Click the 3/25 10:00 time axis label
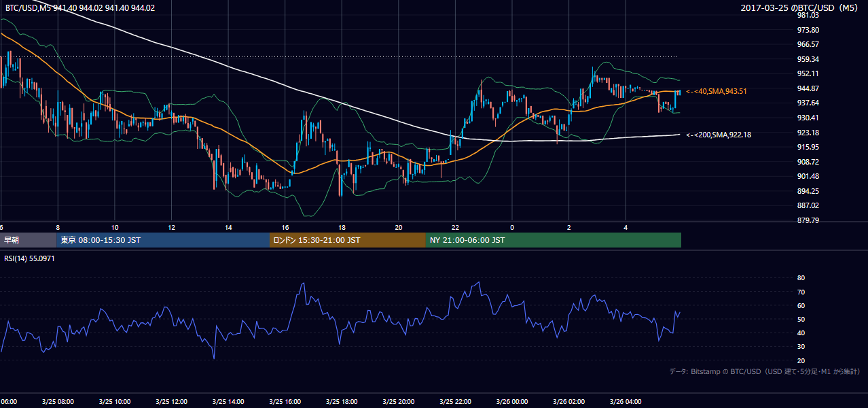The height and width of the screenshot is (408, 868). tap(114, 402)
